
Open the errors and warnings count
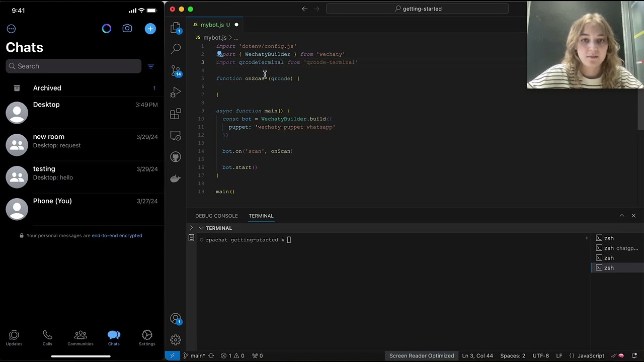[x=232, y=355]
